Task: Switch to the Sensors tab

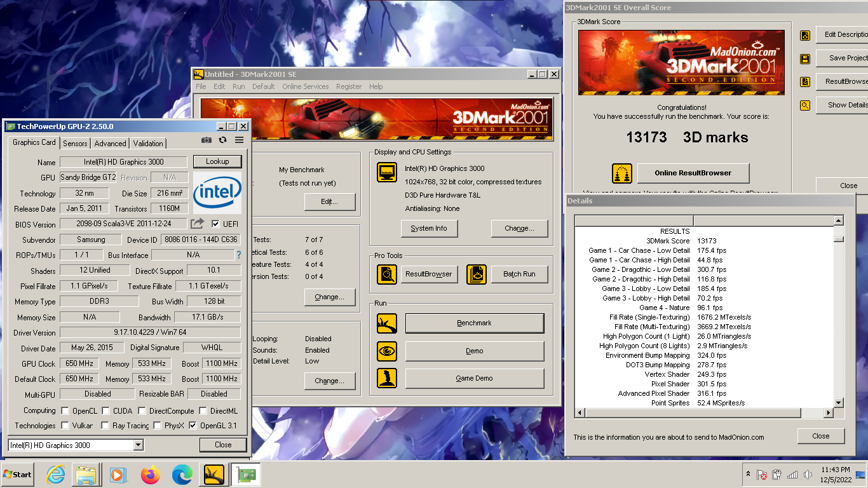Action: tap(75, 144)
